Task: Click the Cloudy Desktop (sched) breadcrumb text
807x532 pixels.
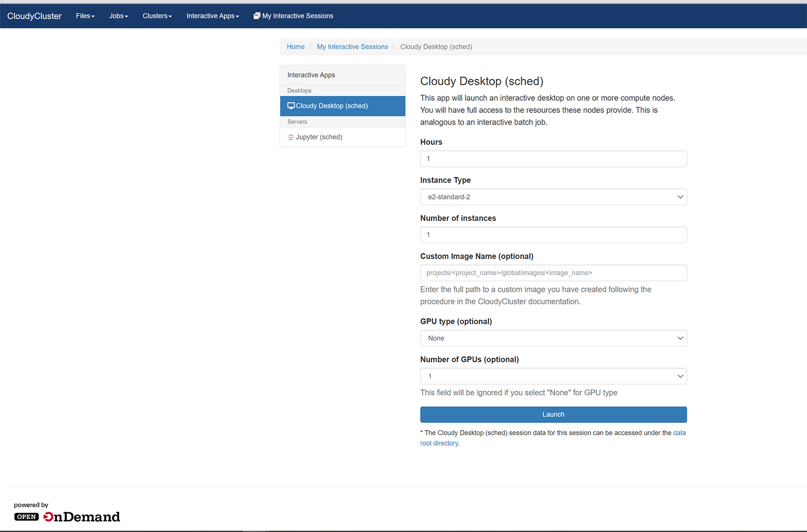Action: [436, 47]
